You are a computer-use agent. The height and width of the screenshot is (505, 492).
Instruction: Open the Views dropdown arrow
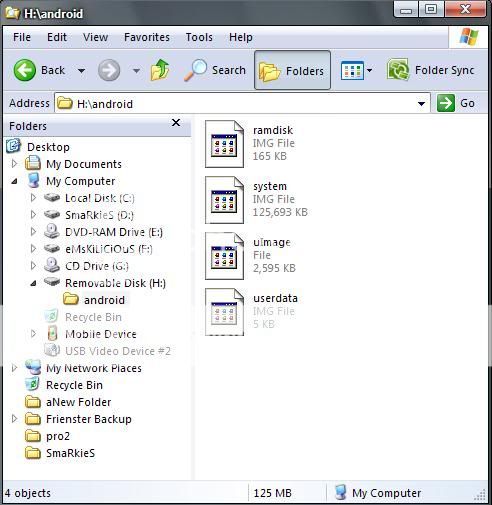click(369, 71)
